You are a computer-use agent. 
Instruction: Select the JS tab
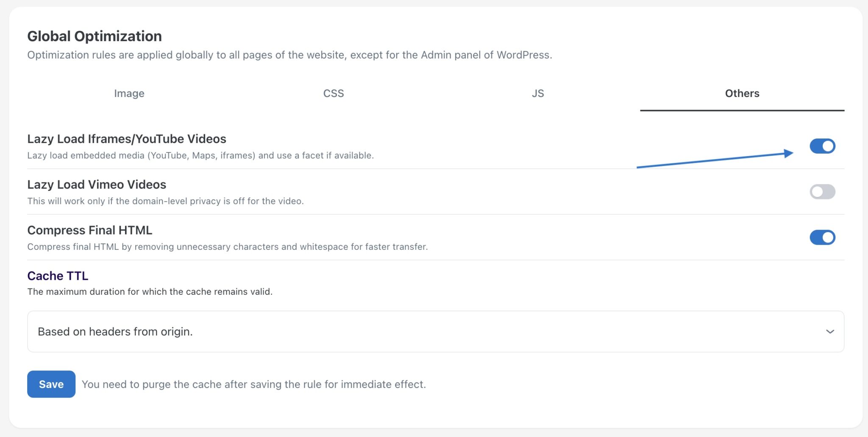pos(537,94)
